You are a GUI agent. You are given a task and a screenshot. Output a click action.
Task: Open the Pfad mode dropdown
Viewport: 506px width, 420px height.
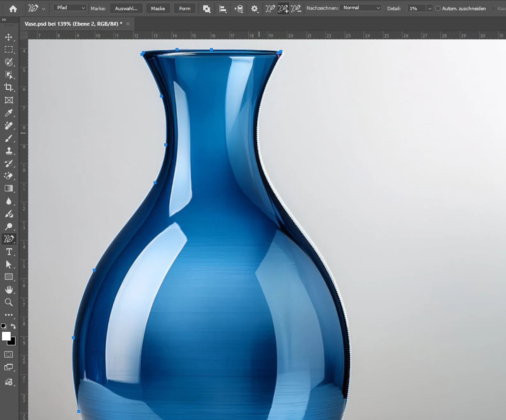(x=70, y=8)
